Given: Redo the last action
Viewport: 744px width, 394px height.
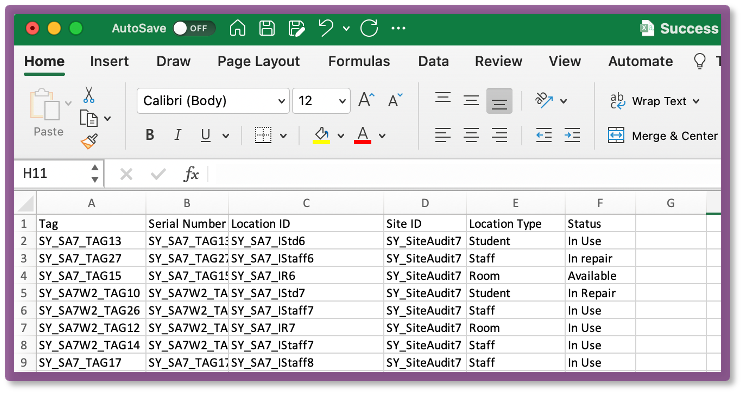Looking at the screenshot, I should pyautogui.click(x=369, y=28).
